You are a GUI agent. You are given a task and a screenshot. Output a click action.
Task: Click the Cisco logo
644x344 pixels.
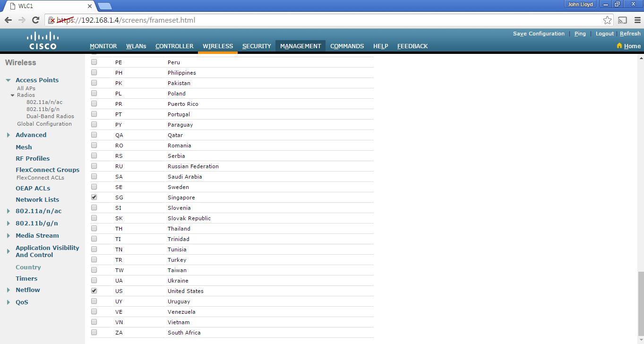43,41
